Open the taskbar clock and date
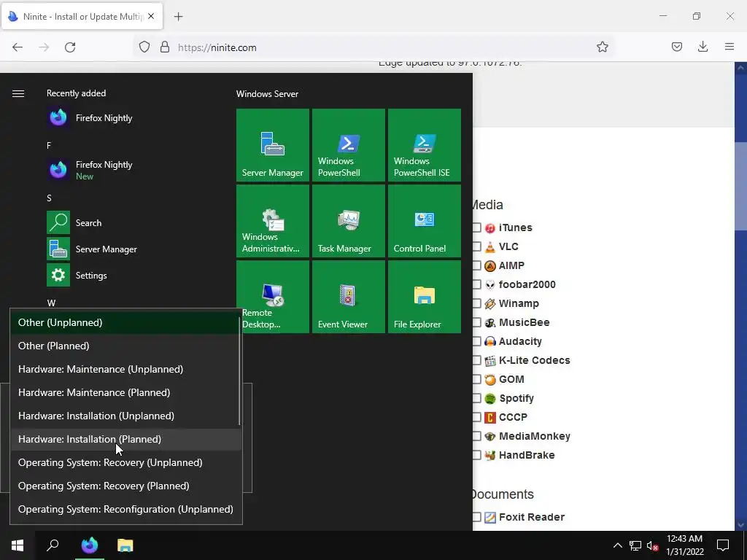The width and height of the screenshot is (747, 560). [x=684, y=545]
